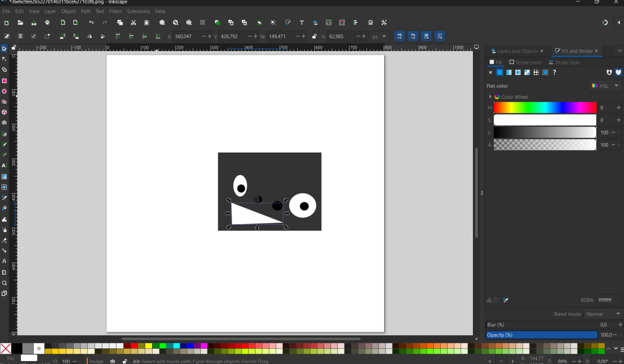Select the Ellipse tool in toolbox
Viewport: 624px width, 364px height.
pos(4,92)
